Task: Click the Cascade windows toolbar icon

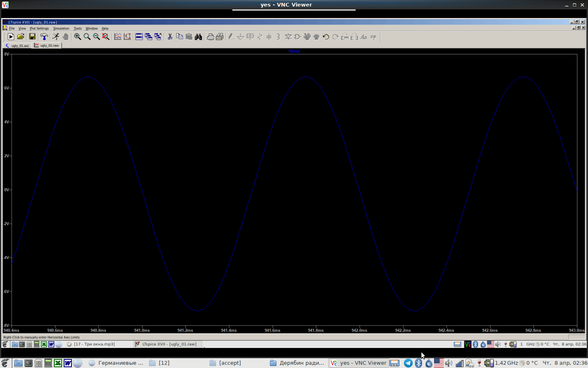Action: pos(149,37)
